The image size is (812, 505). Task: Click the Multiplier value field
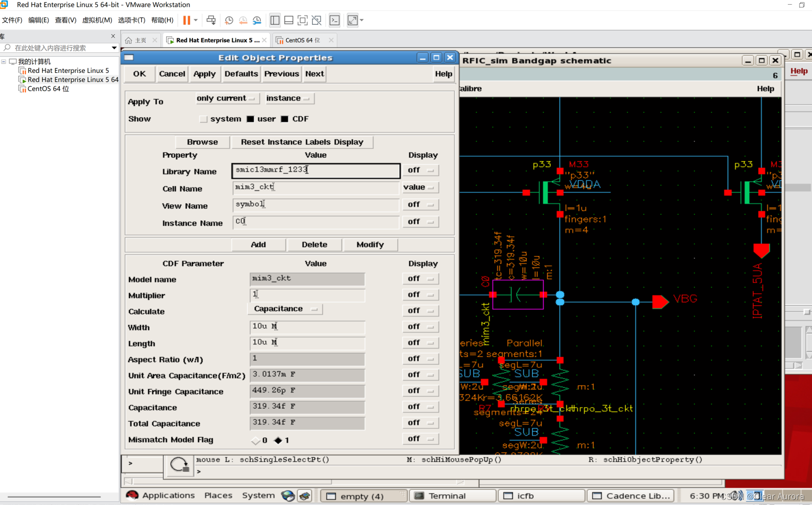pos(307,295)
